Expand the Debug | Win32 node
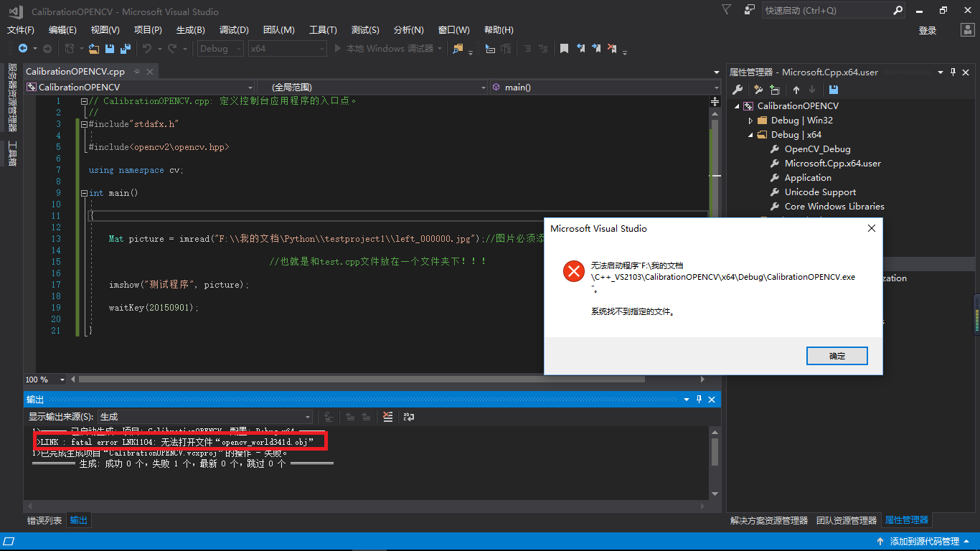Image resolution: width=980 pixels, height=551 pixels. (x=750, y=121)
